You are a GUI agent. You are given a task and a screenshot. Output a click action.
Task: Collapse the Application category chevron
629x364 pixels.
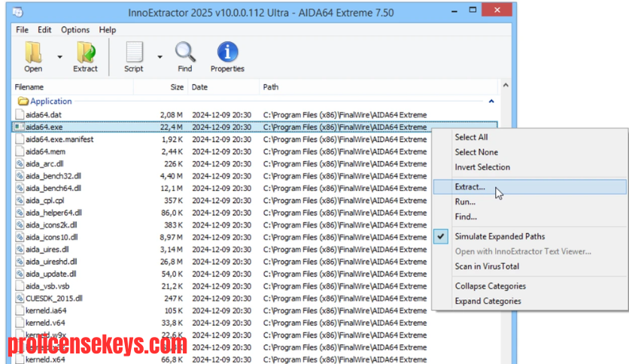491,102
